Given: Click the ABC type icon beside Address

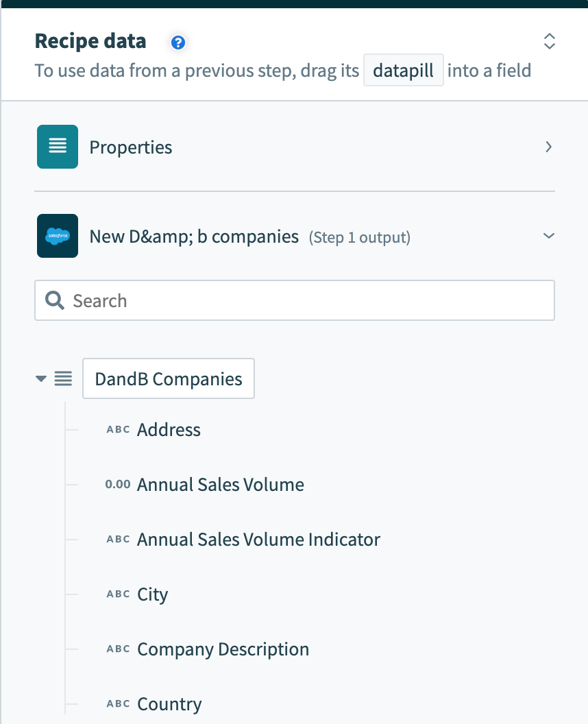Looking at the screenshot, I should pos(117,429).
